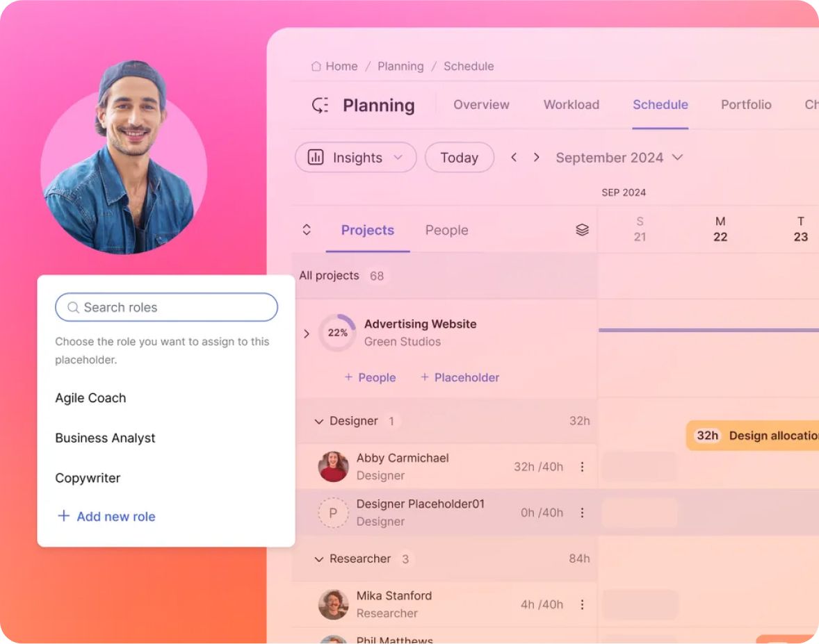Click the Planning logo icon

click(x=321, y=105)
